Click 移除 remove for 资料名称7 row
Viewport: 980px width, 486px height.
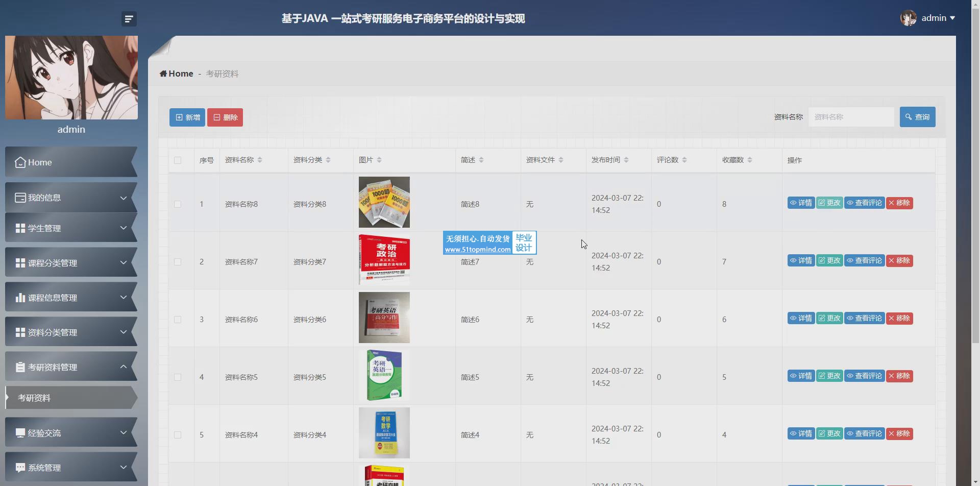pos(899,261)
